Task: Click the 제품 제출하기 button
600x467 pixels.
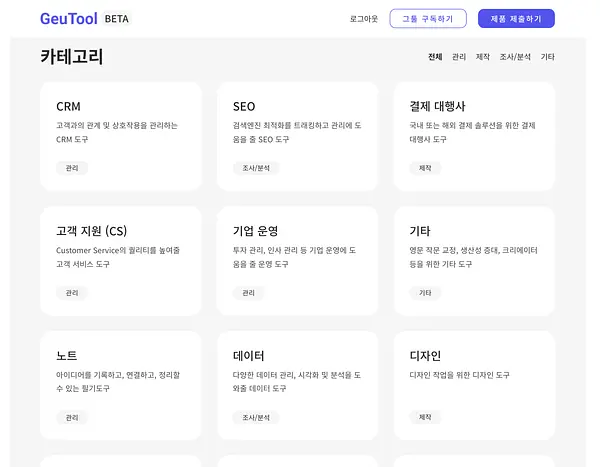Action: pos(516,19)
